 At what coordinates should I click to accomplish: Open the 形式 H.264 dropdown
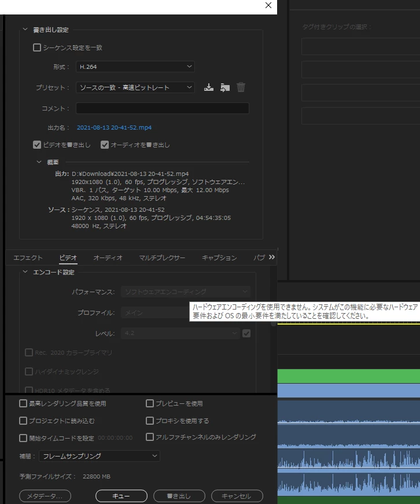tap(135, 67)
